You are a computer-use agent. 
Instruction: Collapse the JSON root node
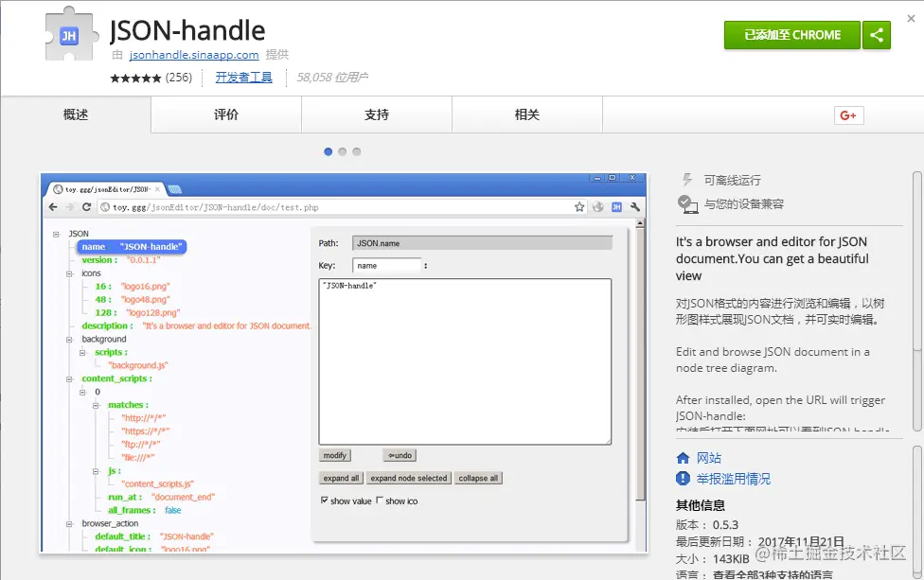click(57, 234)
